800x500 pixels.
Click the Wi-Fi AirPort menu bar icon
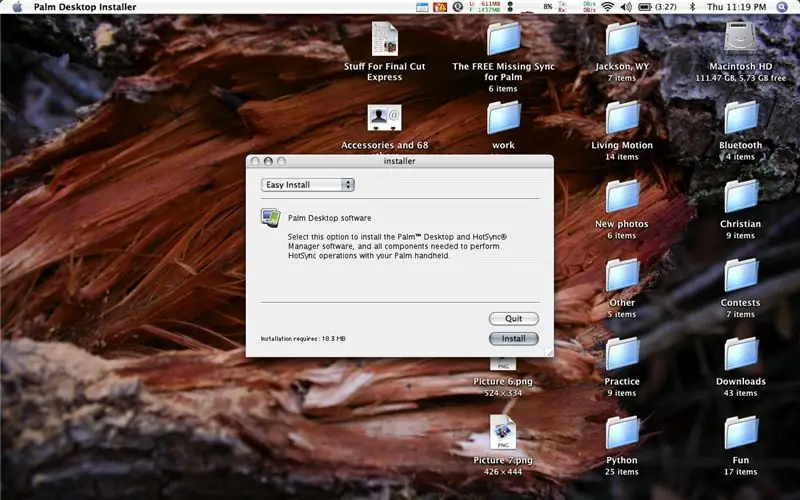[x=607, y=7]
